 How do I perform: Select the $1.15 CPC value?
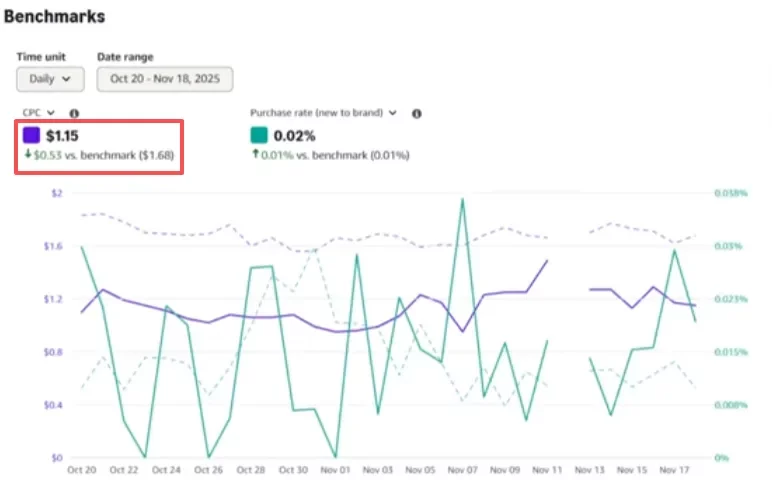[62, 135]
